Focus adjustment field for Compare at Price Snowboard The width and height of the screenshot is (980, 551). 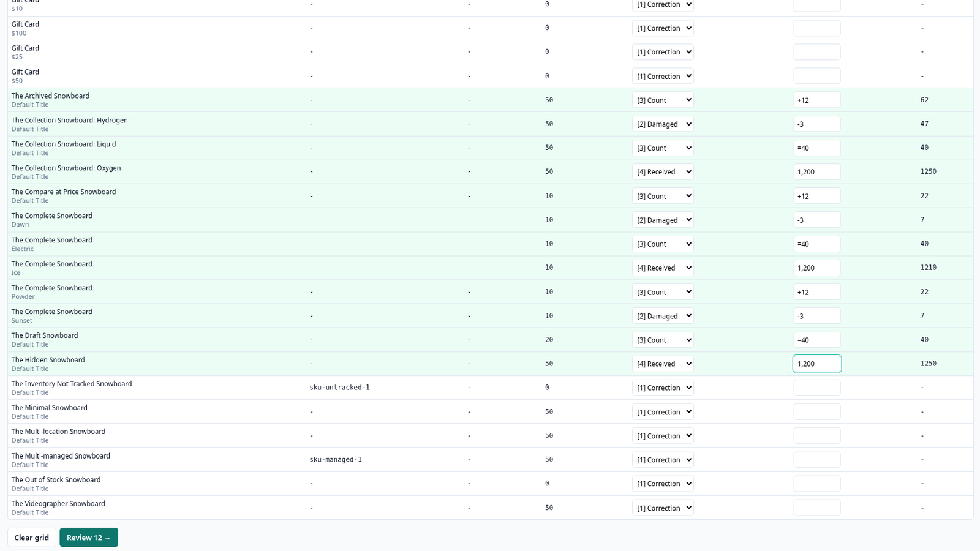click(817, 196)
